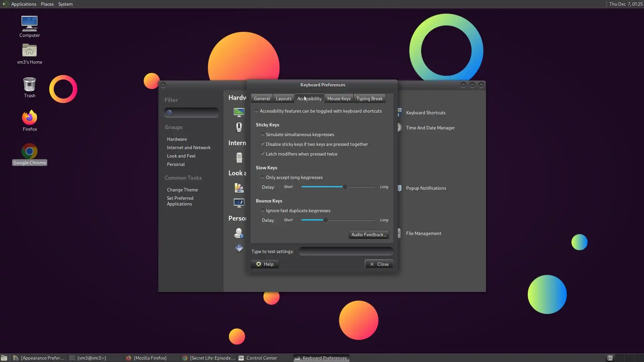
Task: Click the mouse icon in Control Center
Action: pos(239,127)
